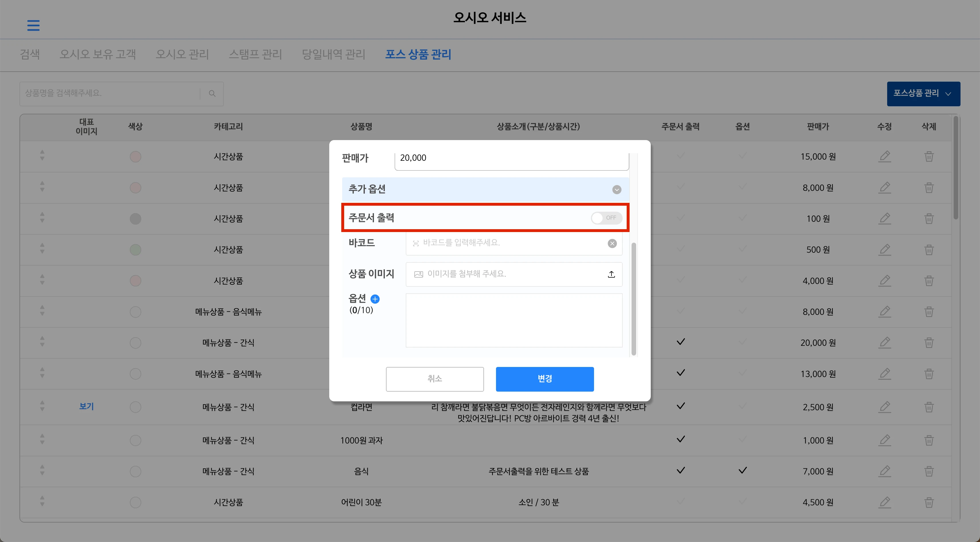Delete the 15,000 원 row trash icon
This screenshot has width=980, height=542.
(929, 156)
